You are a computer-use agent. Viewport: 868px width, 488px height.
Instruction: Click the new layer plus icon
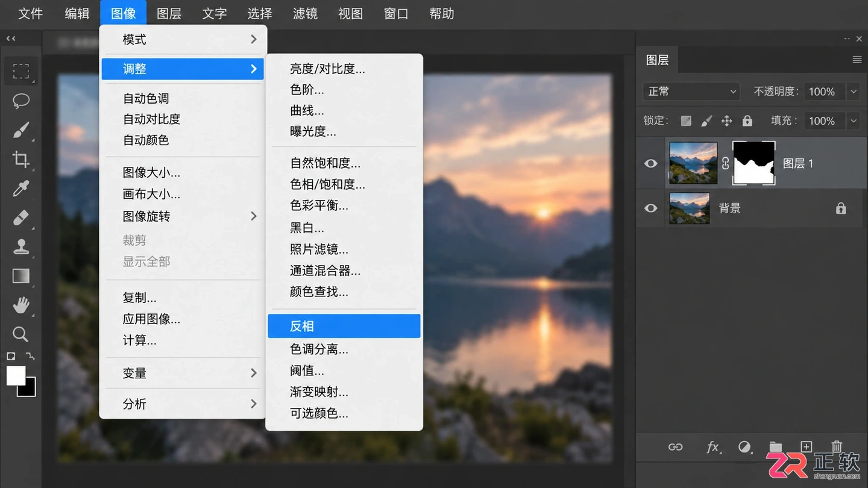point(807,446)
